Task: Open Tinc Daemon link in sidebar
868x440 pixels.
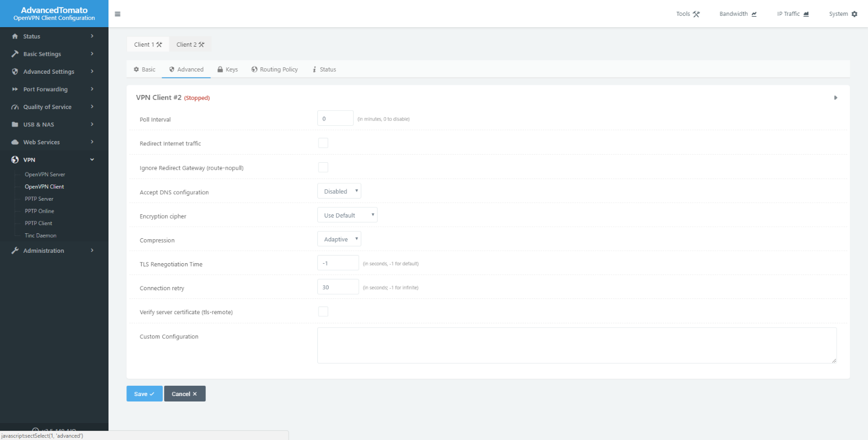Action: click(41, 235)
